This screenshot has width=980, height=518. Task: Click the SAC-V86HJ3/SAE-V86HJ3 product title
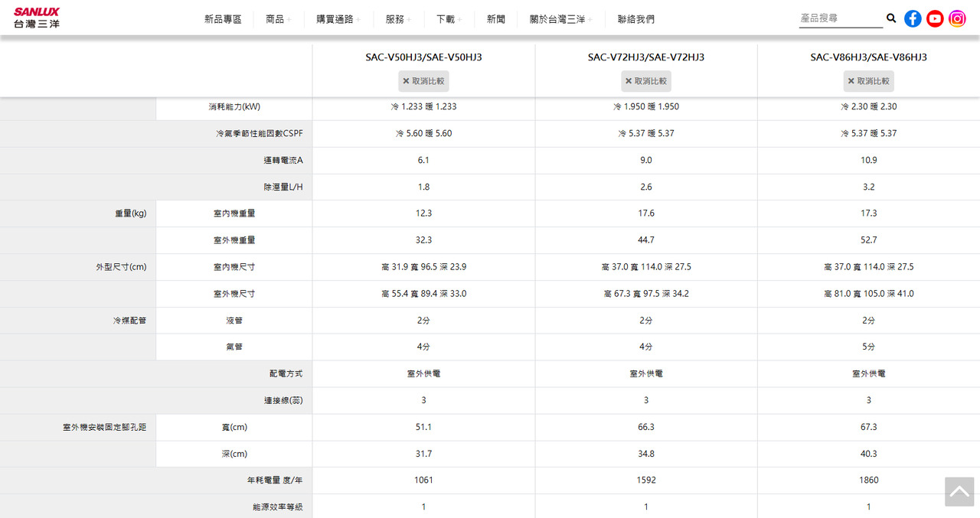pos(868,57)
